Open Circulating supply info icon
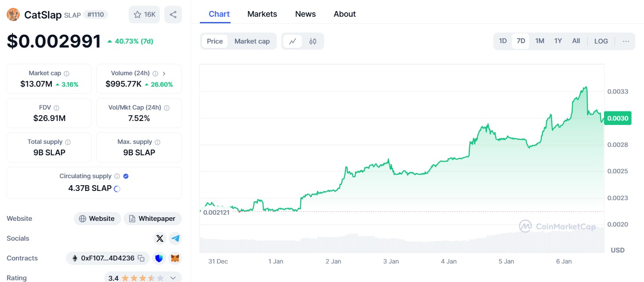644x282 pixels. pyautogui.click(x=117, y=176)
